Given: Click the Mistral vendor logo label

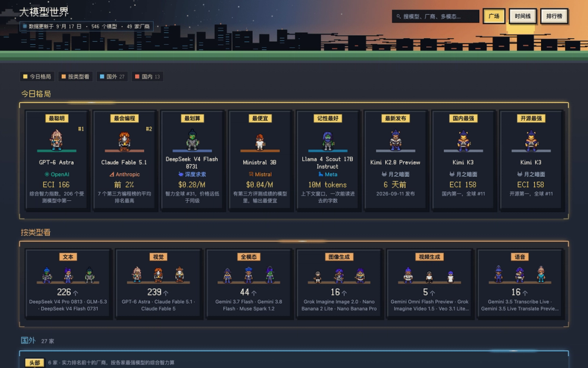Looking at the screenshot, I should 260,174.
